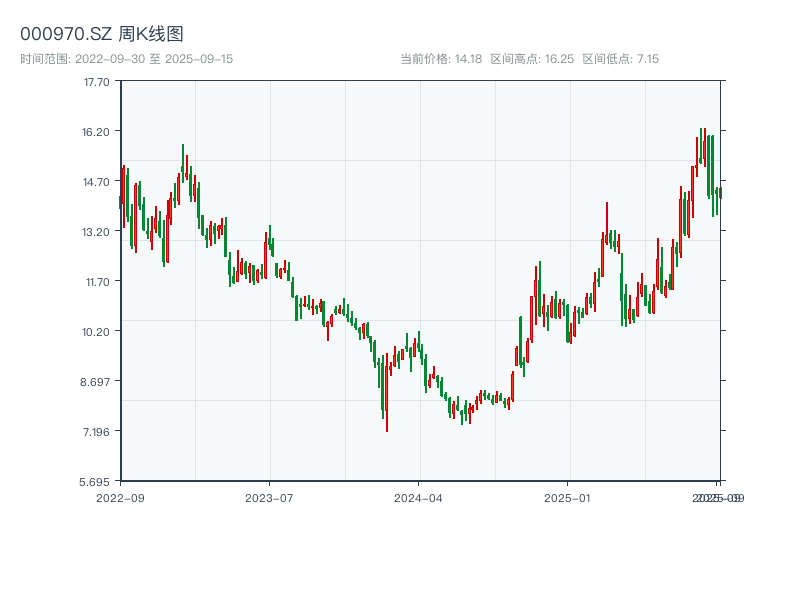The height and width of the screenshot is (600, 800).
Task: Click the lowest candlestick near 7.15
Action: [x=387, y=392]
